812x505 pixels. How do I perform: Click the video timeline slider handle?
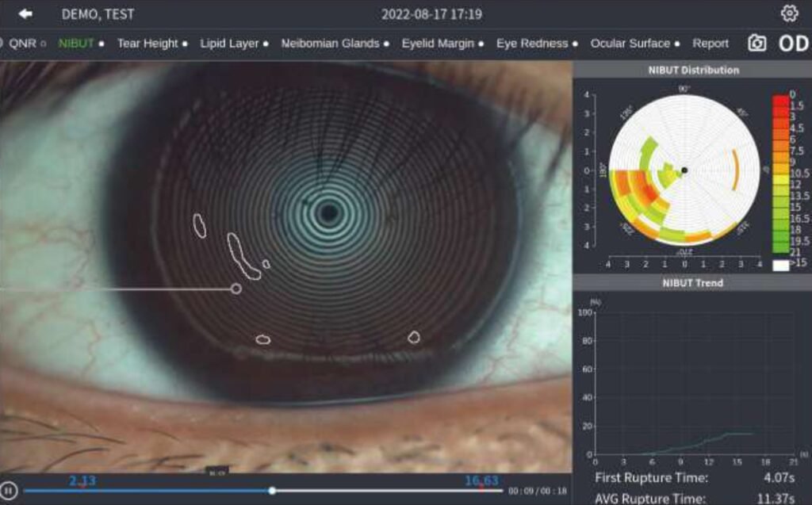tap(272, 491)
